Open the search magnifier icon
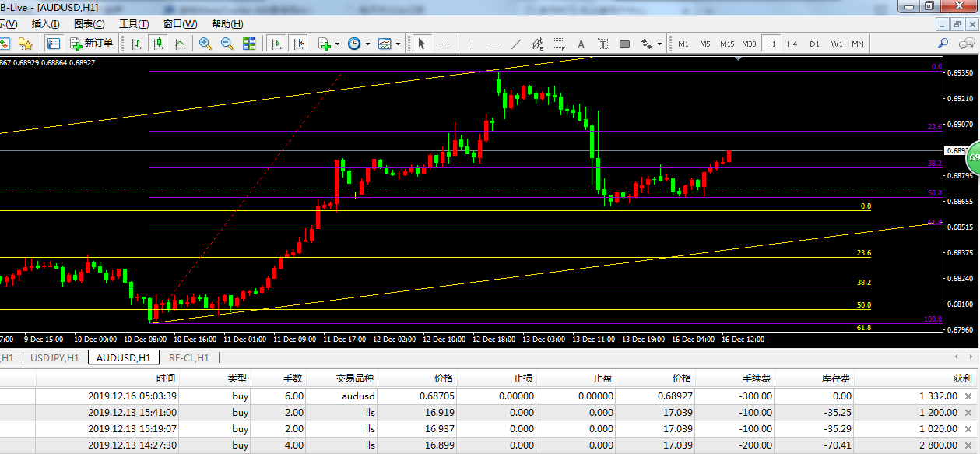The width and height of the screenshot is (980, 454). [943, 44]
